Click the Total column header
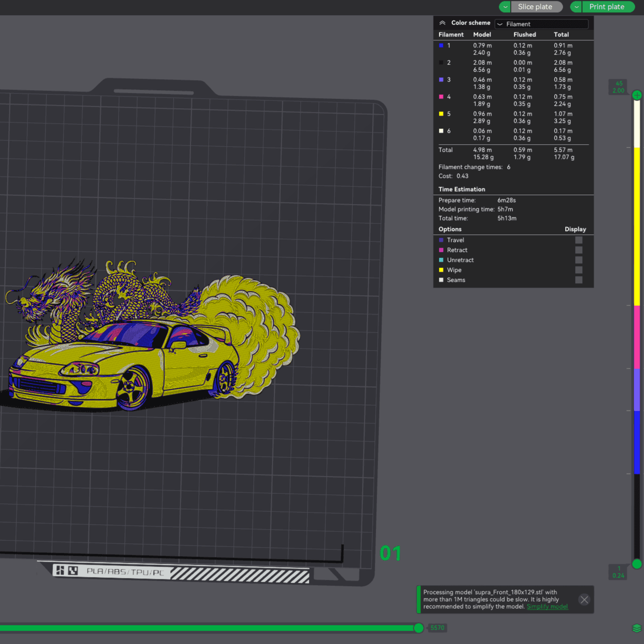Viewport: 644px width, 644px height. click(x=561, y=35)
